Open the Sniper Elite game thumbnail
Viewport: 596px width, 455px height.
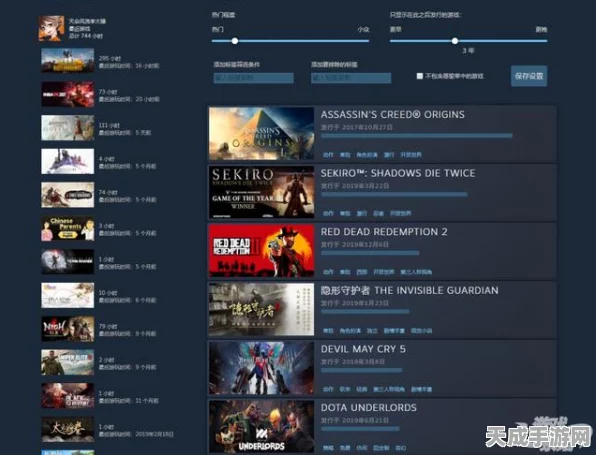[x=68, y=362]
